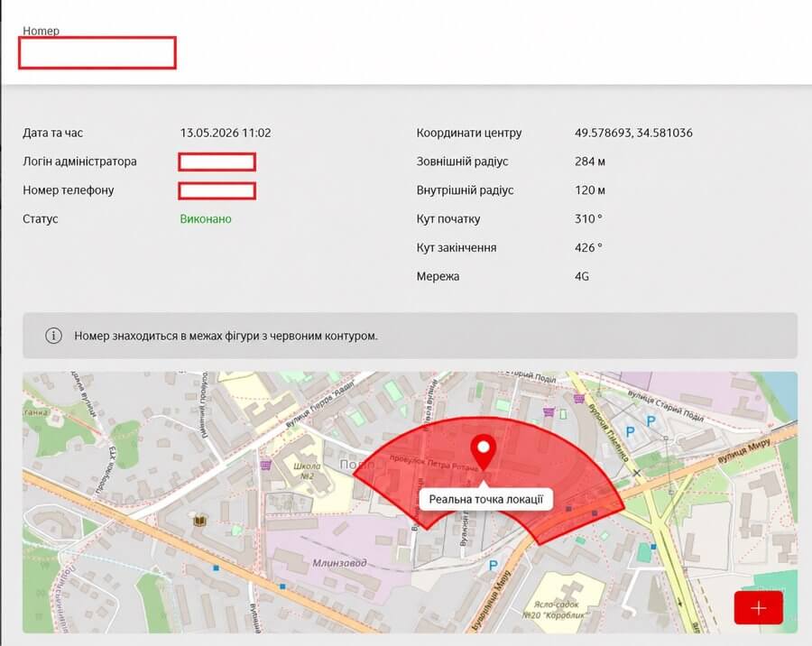812x646 pixels.
Task: Click the 'Школа №2' map label
Action: (x=307, y=470)
